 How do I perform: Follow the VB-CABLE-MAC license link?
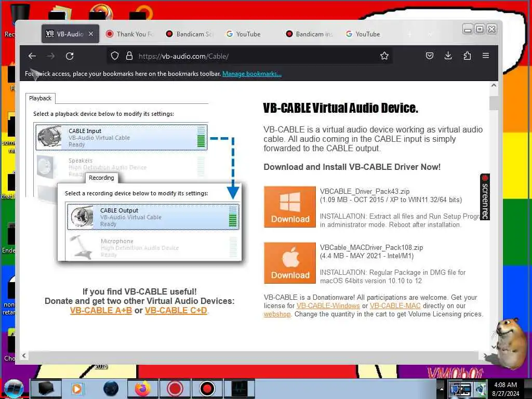[395, 305]
